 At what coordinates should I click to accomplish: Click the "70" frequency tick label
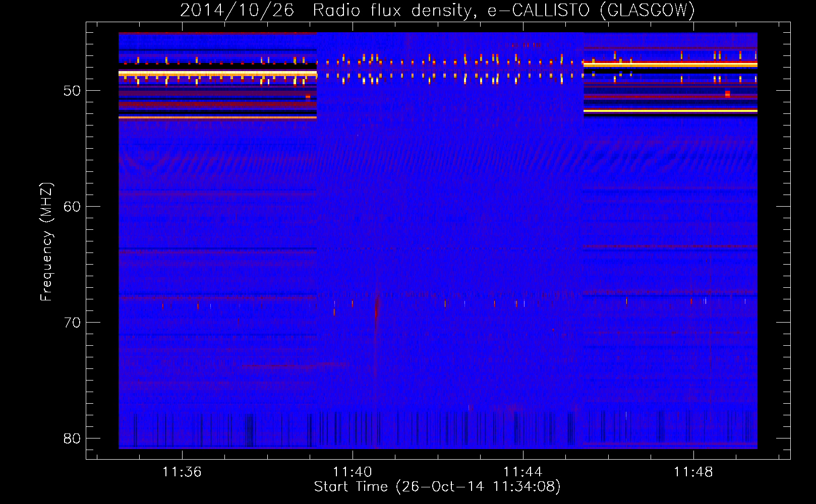[x=72, y=323]
